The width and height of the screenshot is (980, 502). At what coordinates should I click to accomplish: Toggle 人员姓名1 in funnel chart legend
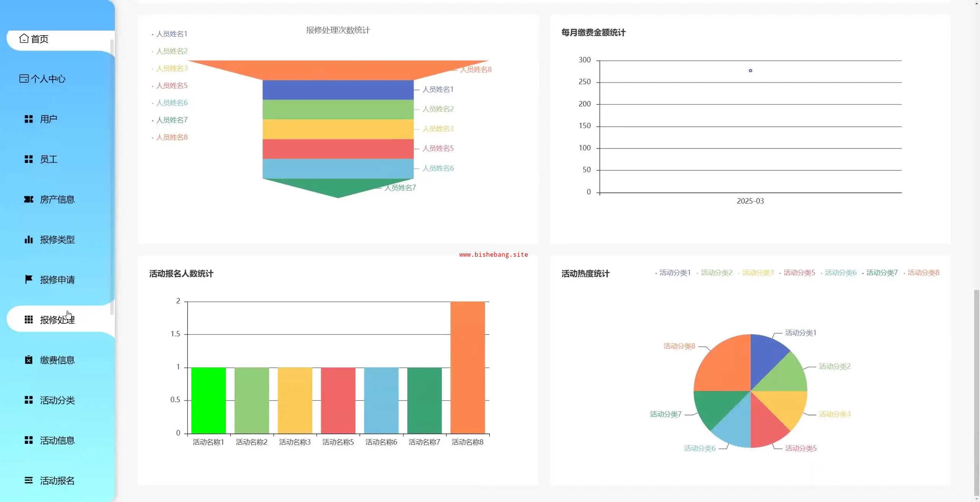point(171,34)
